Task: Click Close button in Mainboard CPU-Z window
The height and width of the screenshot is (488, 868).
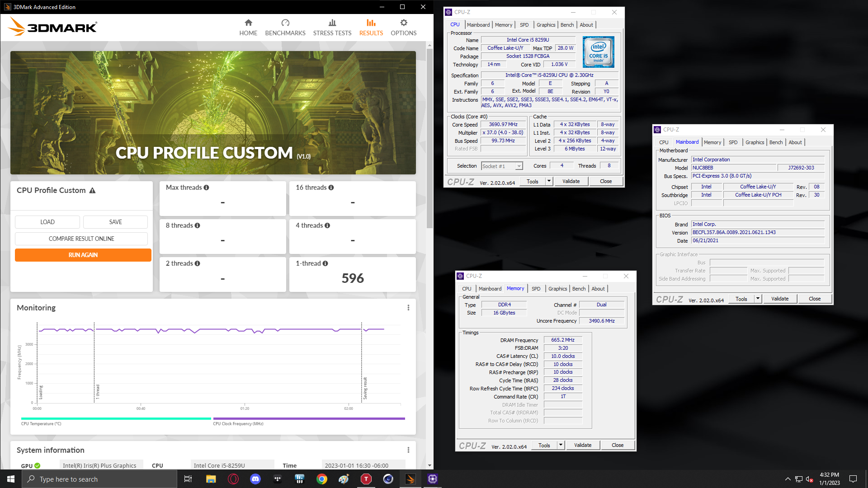Action: [x=815, y=299]
